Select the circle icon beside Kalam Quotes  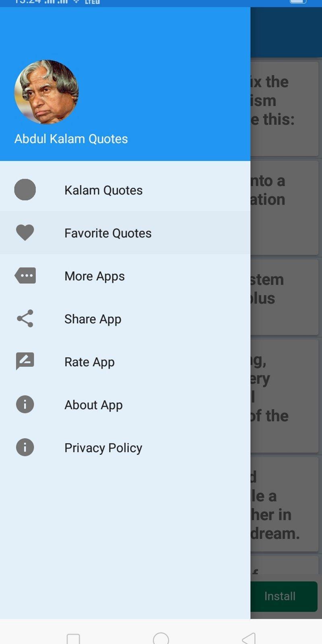click(25, 190)
